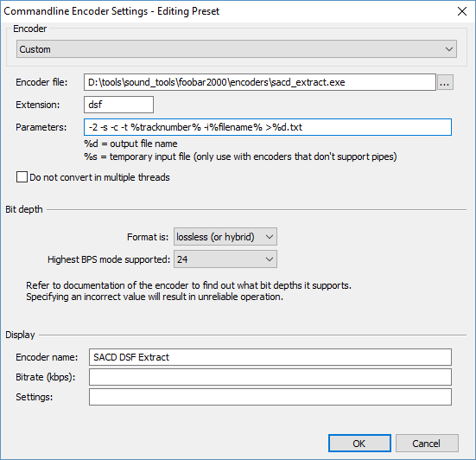476x460 pixels.
Task: Confirm changes with the OK button
Action: tap(359, 444)
